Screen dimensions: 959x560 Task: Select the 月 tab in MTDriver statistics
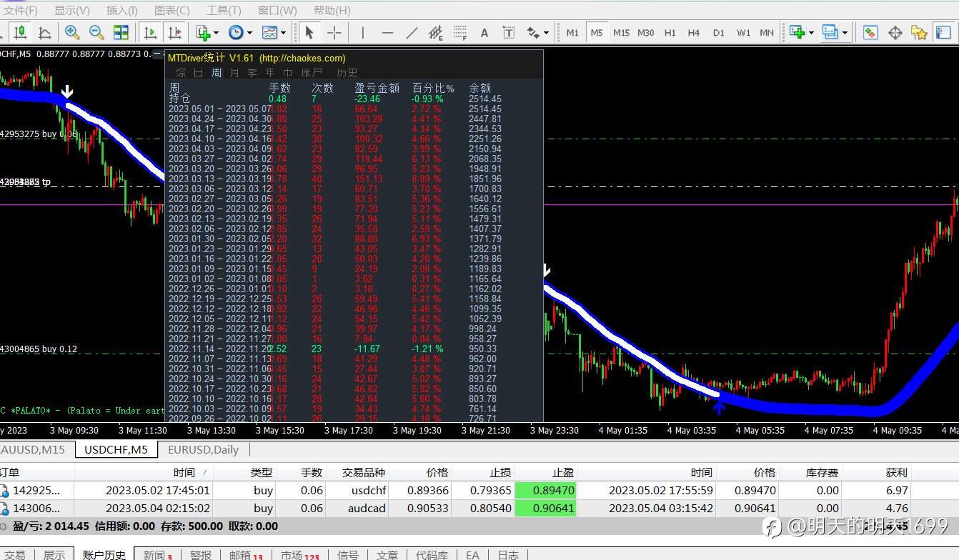(234, 72)
